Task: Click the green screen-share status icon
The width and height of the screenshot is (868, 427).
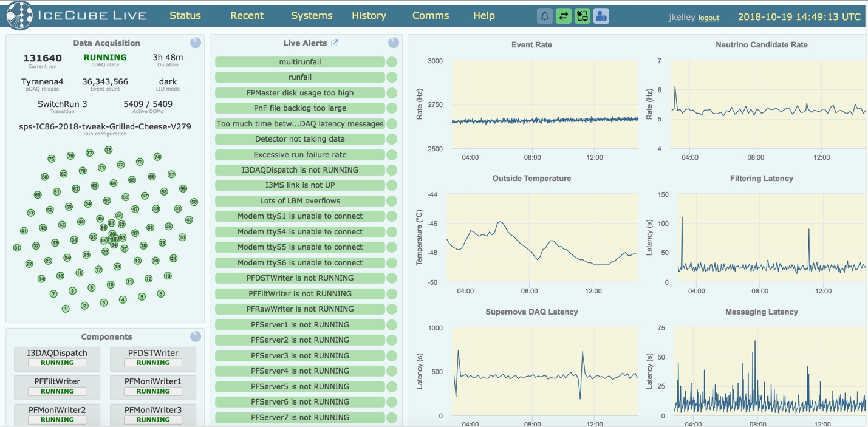Action: coord(583,16)
